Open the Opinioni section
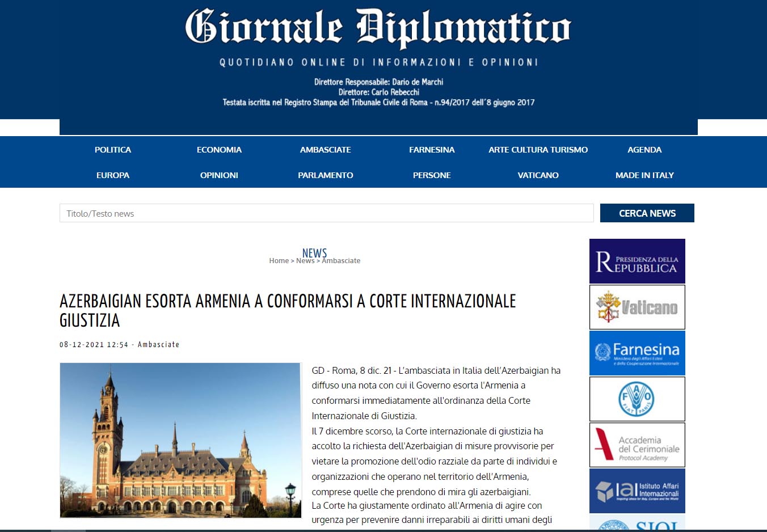 coord(219,175)
